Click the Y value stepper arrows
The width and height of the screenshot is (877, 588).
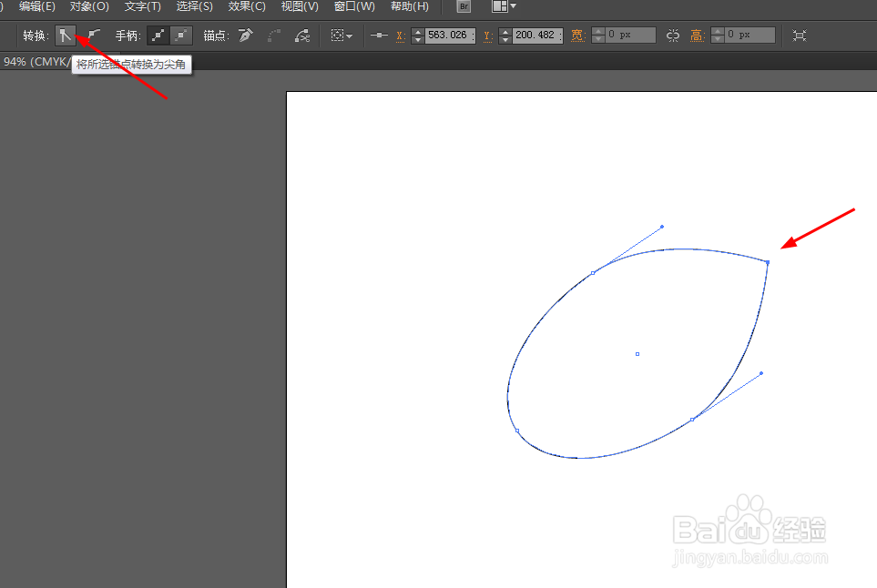[505, 35]
